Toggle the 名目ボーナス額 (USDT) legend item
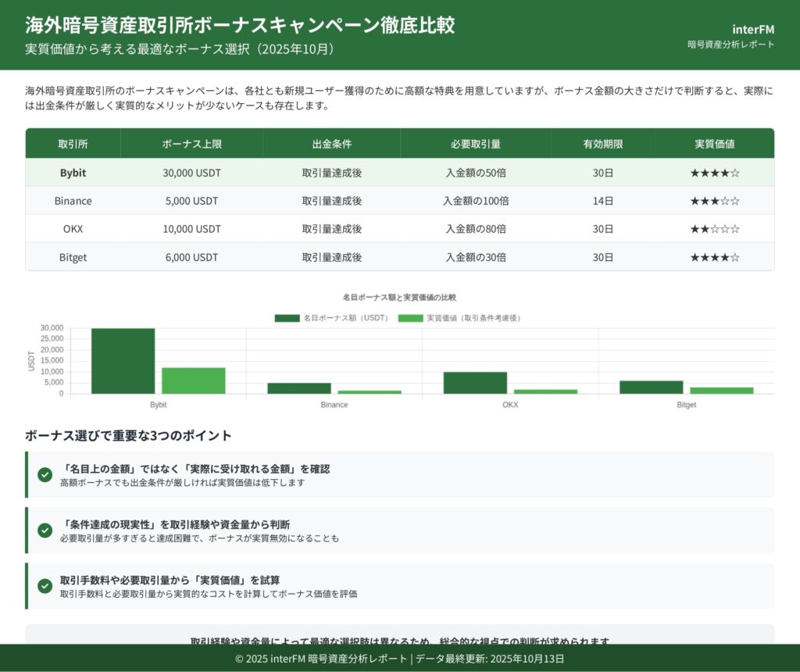Screen dimensions: 800x672 331,318
